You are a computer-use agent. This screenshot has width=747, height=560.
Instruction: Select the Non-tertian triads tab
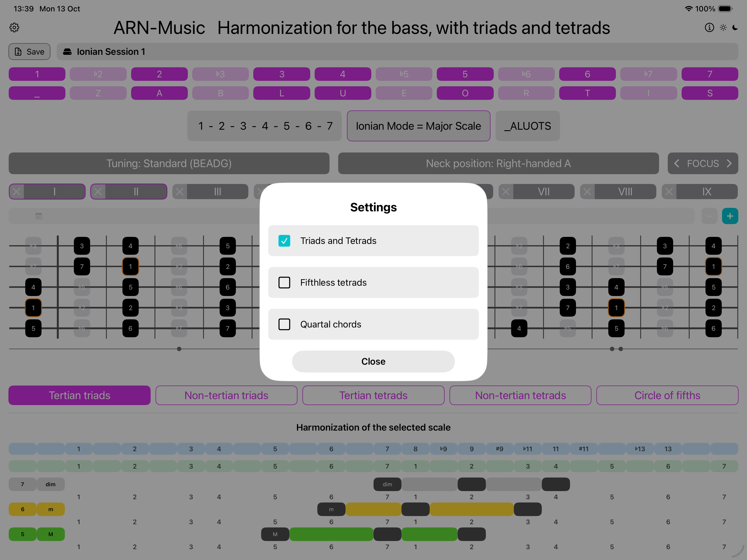[x=226, y=395]
